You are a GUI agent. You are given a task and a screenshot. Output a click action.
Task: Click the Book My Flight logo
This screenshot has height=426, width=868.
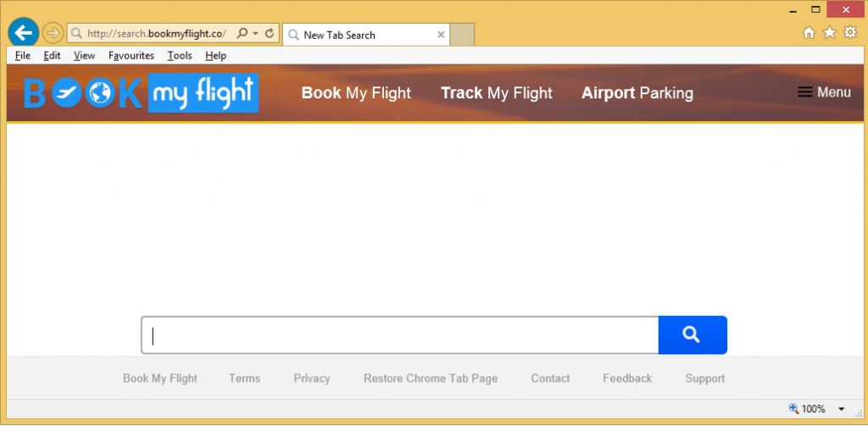point(141,93)
